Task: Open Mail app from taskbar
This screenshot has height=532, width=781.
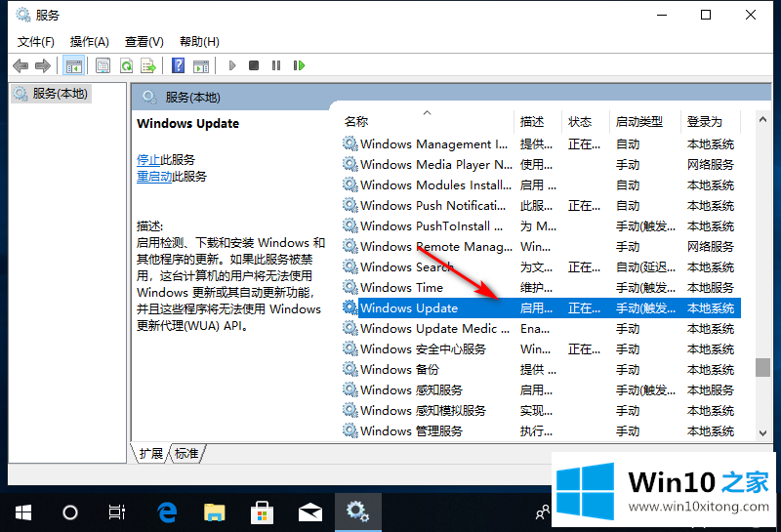Action: (309, 512)
